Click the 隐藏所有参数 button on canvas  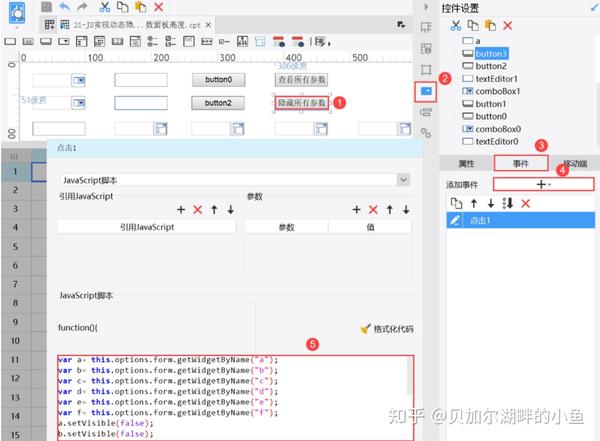click(x=302, y=103)
